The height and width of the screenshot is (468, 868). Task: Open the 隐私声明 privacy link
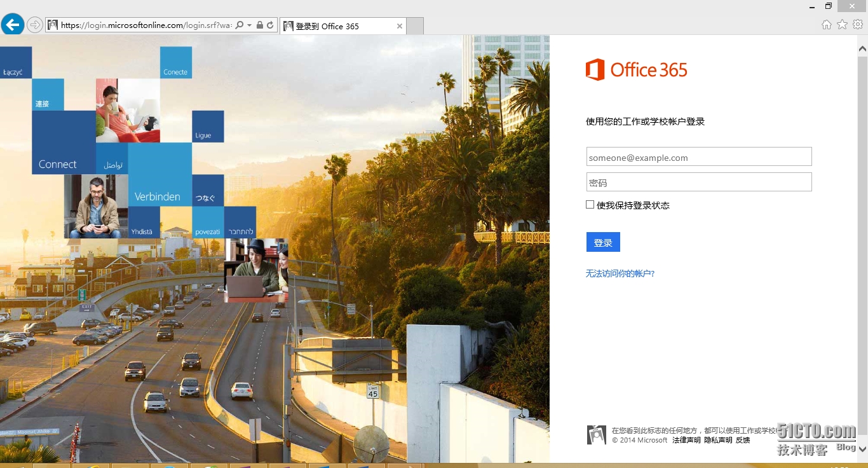[718, 440]
